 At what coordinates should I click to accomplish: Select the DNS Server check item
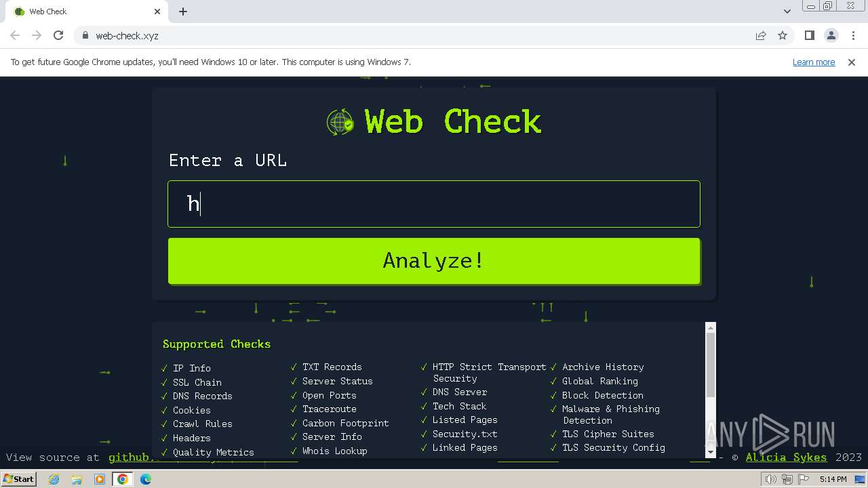(460, 392)
